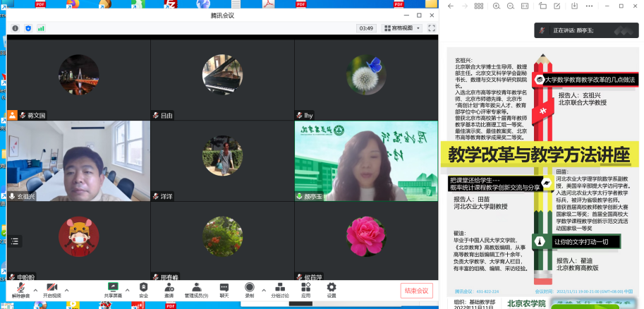
Task: Rotate the image in the viewer
Action: click(x=542, y=6)
